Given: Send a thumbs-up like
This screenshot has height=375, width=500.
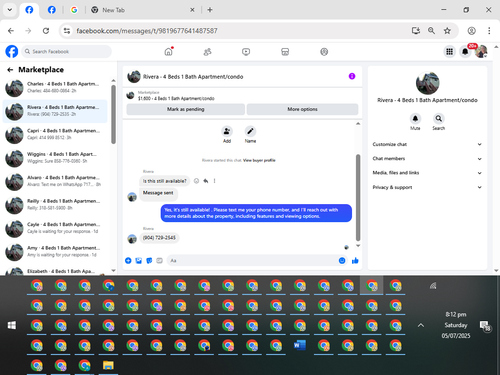Looking at the screenshot, I should (x=355, y=261).
